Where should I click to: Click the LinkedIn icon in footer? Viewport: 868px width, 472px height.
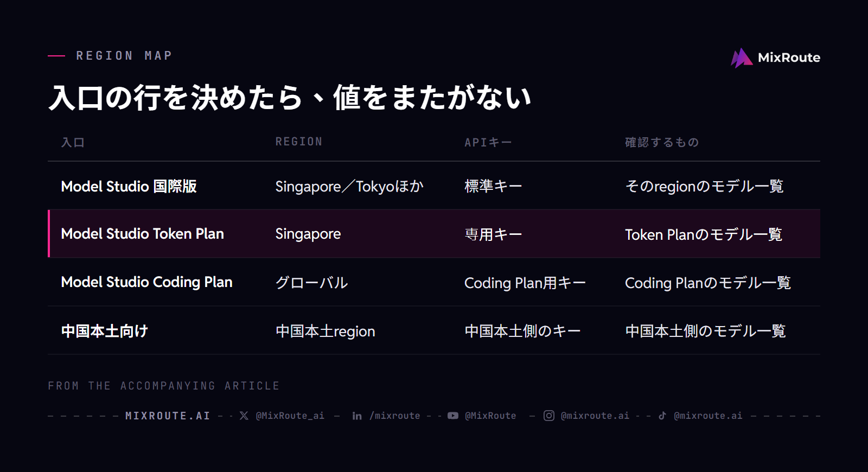(x=357, y=416)
